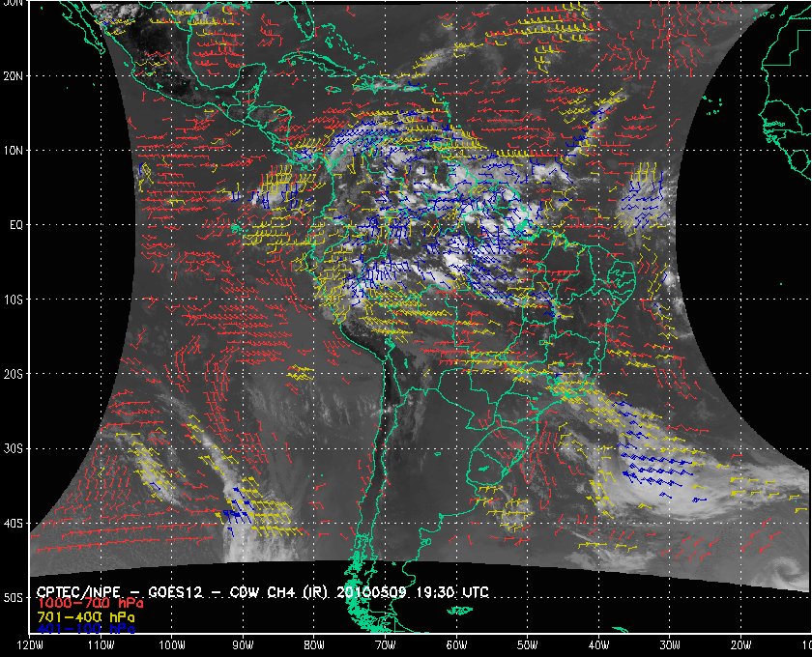The image size is (812, 657).
Task: Click the 50S latitude axis label
Action: (14, 598)
